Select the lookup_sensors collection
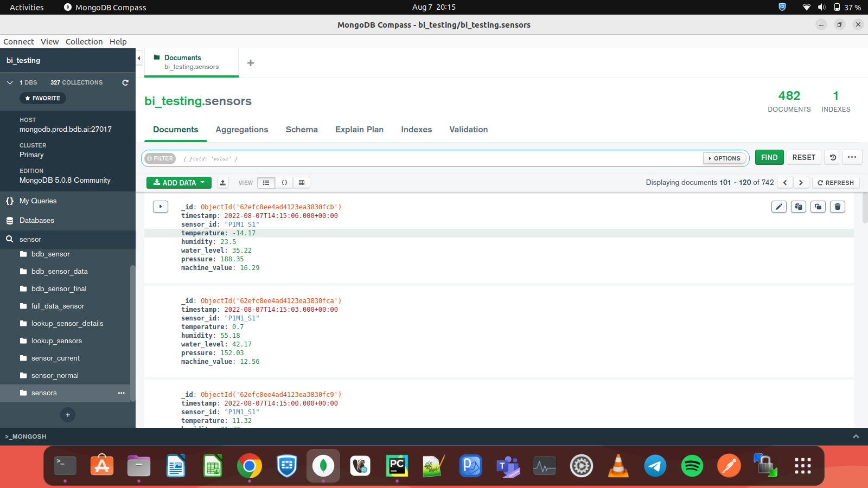Viewport: 868px width, 488px height. (x=56, y=341)
